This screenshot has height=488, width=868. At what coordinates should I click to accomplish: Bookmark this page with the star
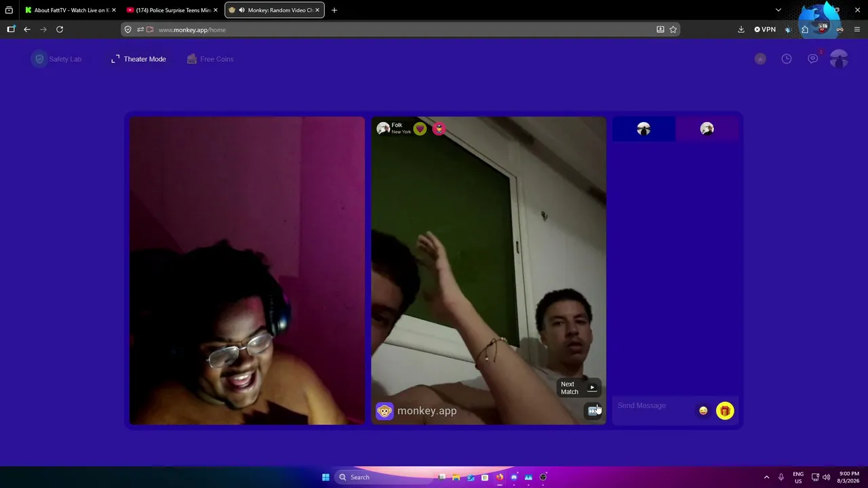click(673, 30)
